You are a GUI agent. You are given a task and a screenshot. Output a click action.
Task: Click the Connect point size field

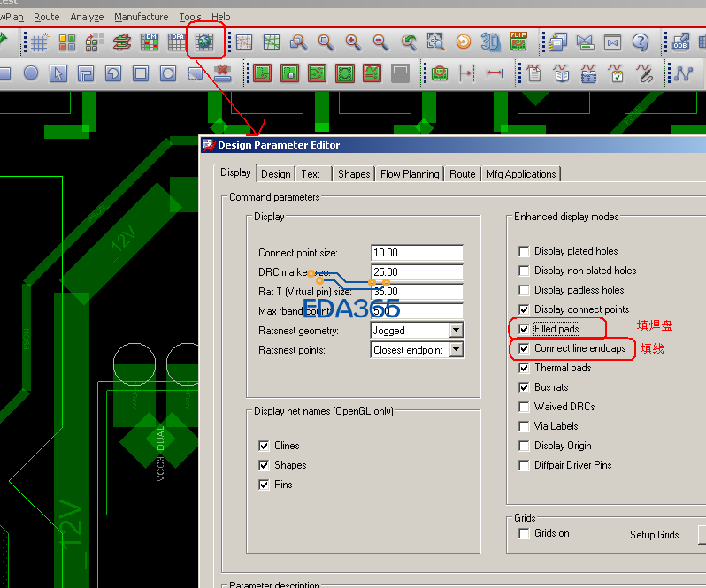click(417, 253)
